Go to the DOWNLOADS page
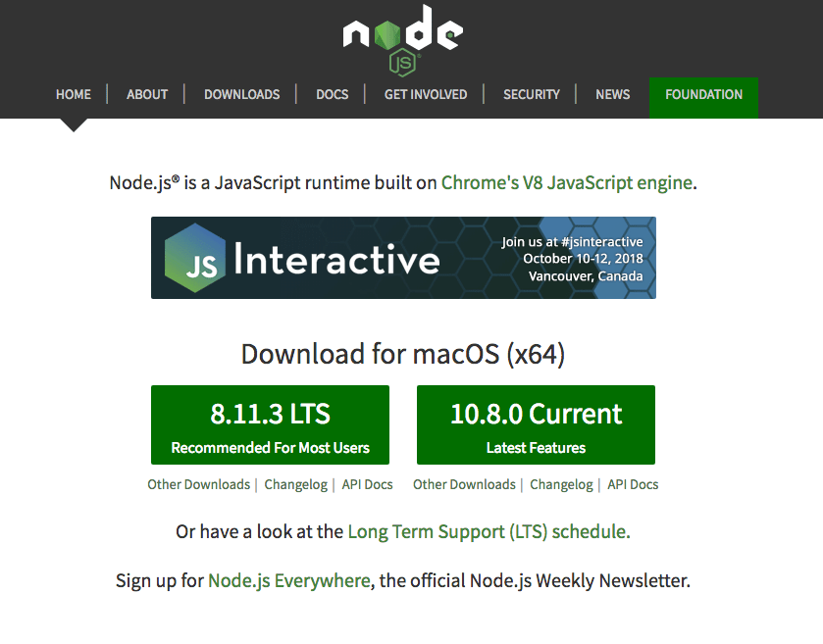The image size is (823, 644). tap(241, 94)
